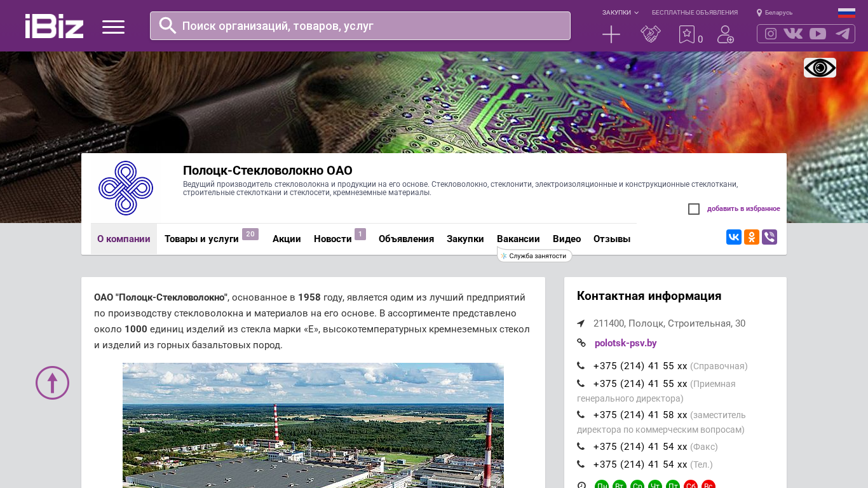The height and width of the screenshot is (488, 868).
Task: Open the Telegram channel icon
Action: click(x=843, y=34)
